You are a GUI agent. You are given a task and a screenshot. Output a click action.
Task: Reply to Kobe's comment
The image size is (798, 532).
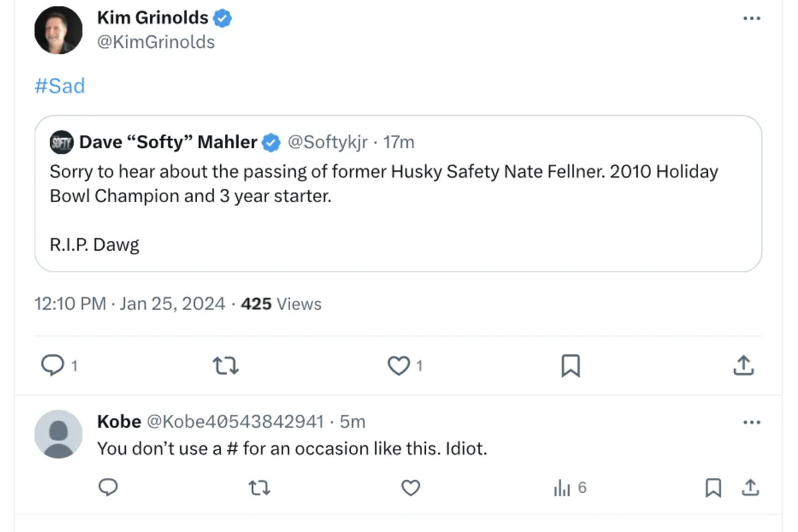coord(108,488)
